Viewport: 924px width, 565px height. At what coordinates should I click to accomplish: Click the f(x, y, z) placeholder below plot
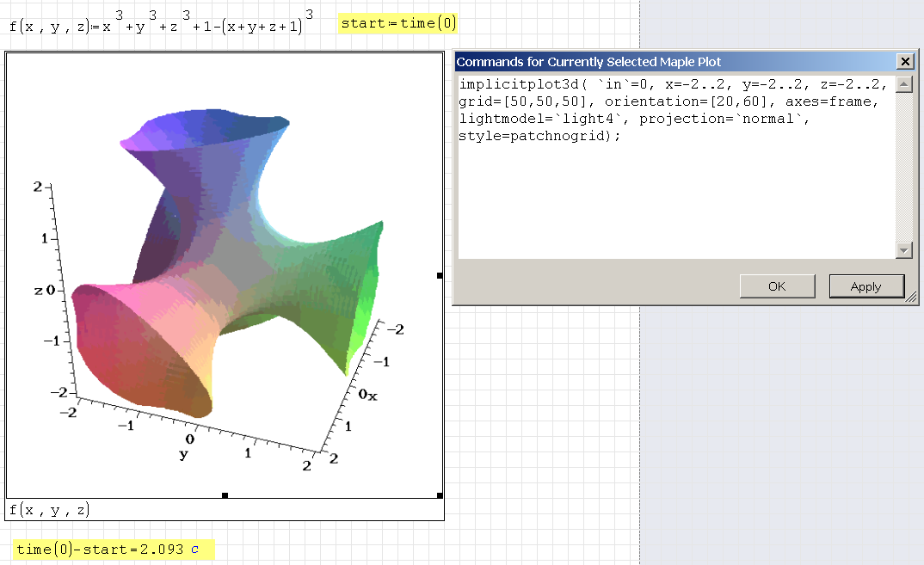(49, 510)
